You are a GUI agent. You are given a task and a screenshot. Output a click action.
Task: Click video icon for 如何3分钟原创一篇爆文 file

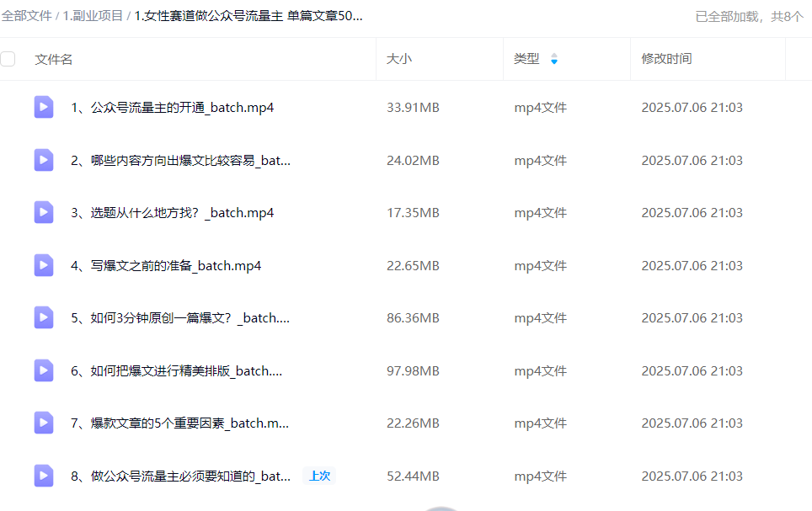[44, 317]
